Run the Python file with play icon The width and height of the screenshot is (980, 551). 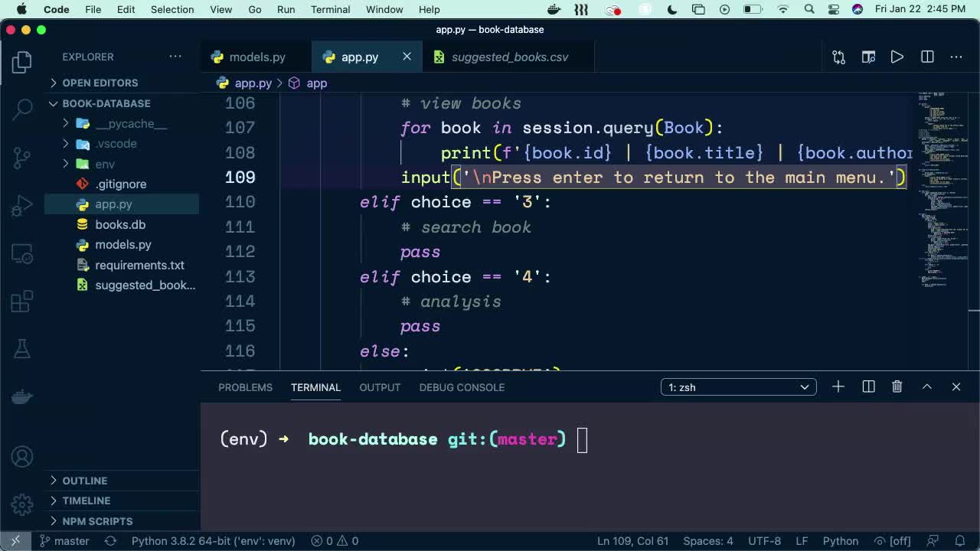tap(897, 57)
